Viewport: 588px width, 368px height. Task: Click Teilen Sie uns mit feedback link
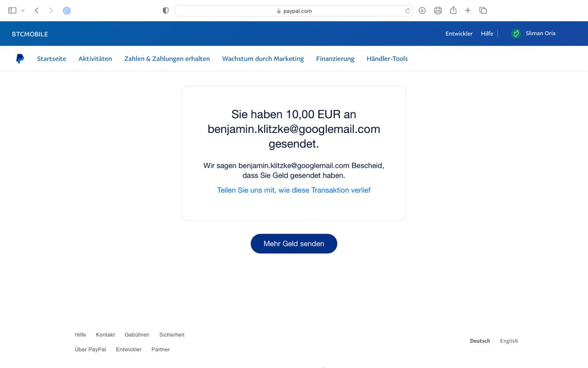click(294, 190)
